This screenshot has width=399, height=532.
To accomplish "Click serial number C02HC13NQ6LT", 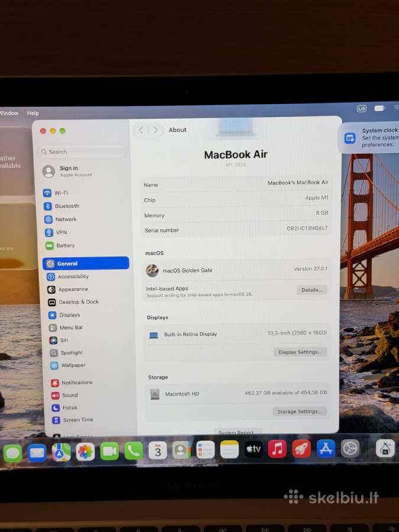I will (307, 228).
